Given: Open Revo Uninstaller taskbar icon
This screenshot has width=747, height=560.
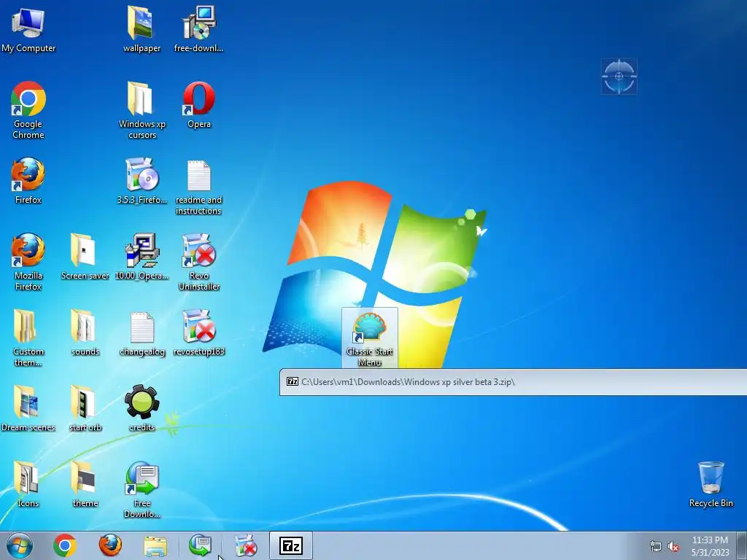Looking at the screenshot, I should [x=246, y=545].
